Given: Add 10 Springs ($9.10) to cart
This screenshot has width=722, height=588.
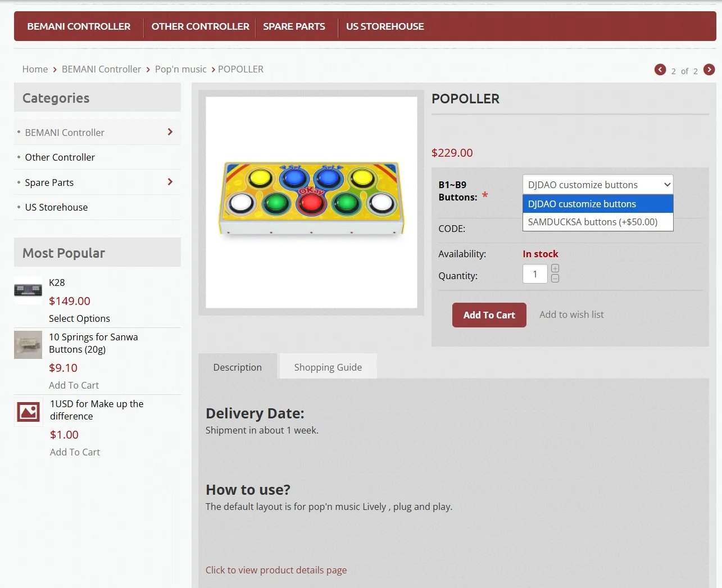Looking at the screenshot, I should (x=74, y=385).
